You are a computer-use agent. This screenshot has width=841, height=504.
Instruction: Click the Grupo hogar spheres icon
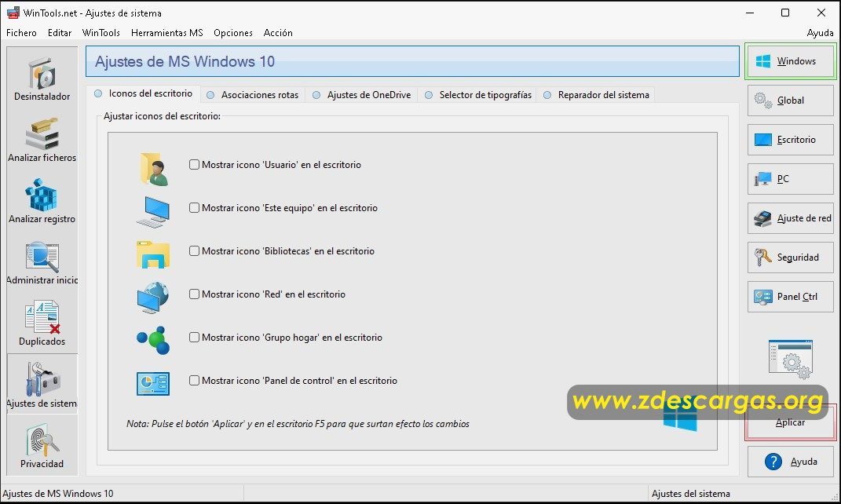[x=153, y=340]
